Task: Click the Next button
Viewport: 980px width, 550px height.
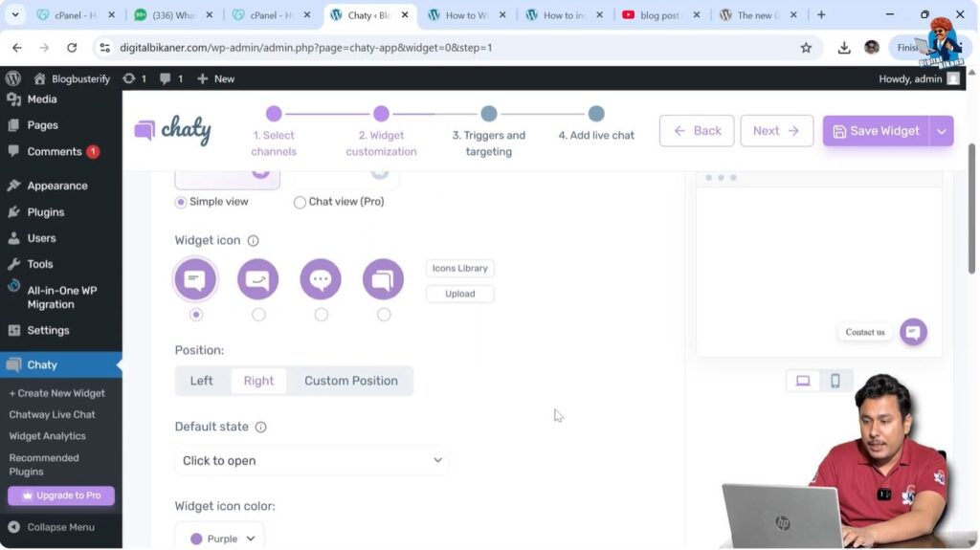Action: point(776,131)
